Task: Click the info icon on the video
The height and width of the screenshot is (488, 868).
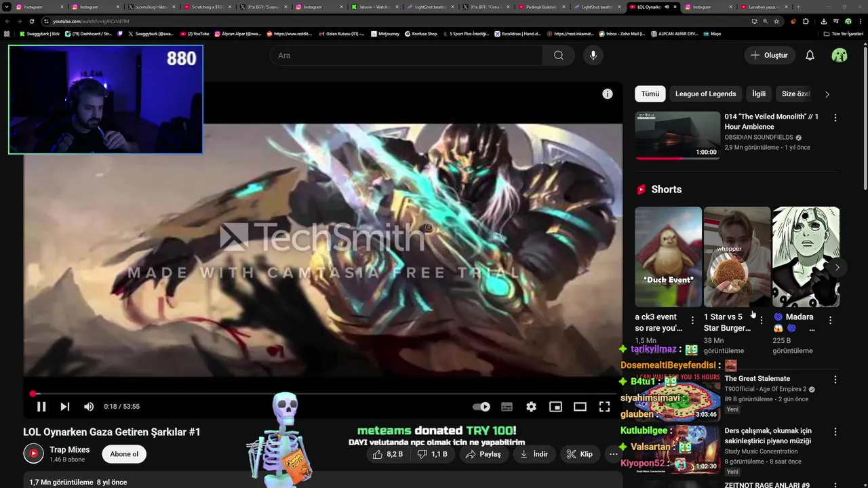Action: [608, 94]
